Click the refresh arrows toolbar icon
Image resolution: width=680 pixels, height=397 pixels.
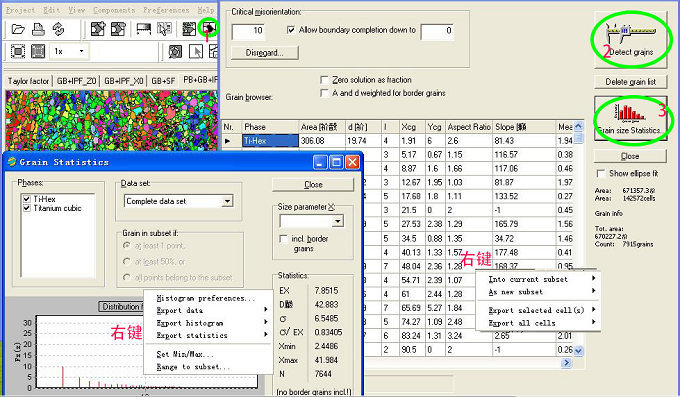(58, 29)
